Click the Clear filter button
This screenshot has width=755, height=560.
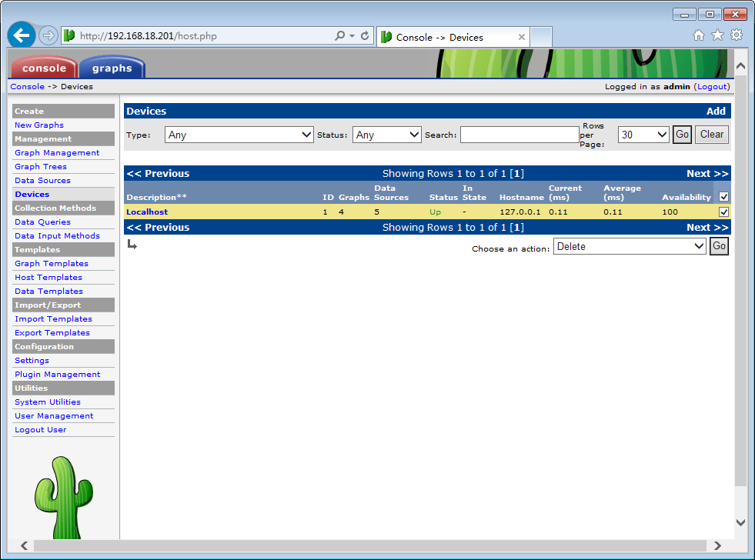712,134
